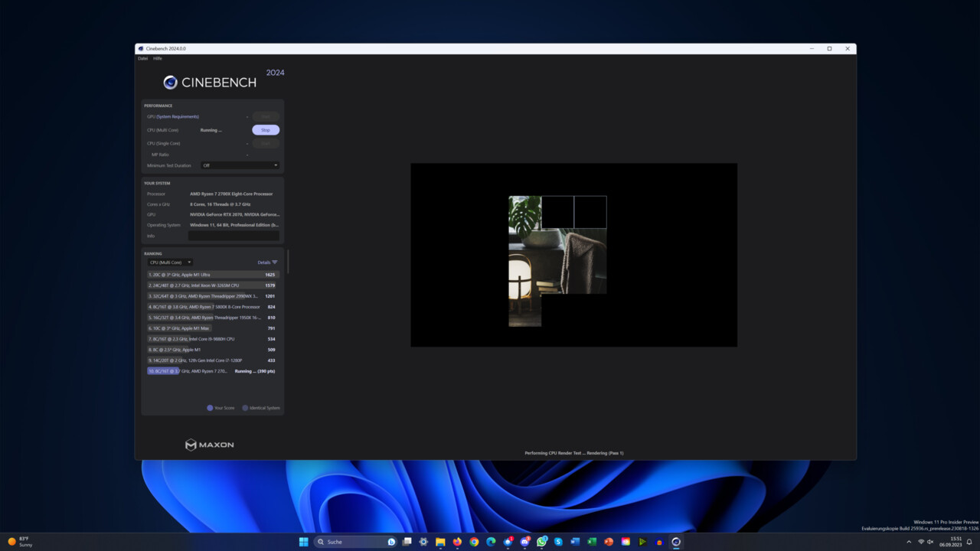Toggle the Your Score legend indicator
This screenshot has height=551, width=980.
[210, 408]
